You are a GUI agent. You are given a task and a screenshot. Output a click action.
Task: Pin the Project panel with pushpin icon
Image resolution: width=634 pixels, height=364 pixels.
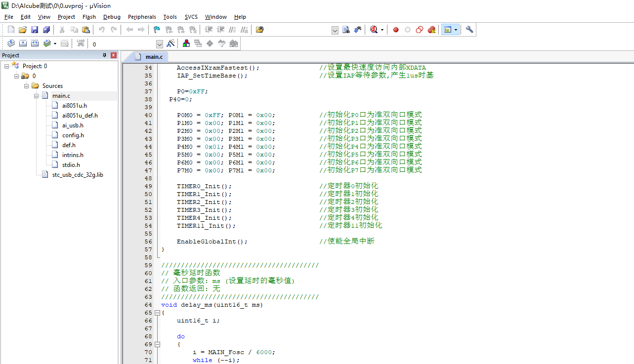[x=104, y=55]
